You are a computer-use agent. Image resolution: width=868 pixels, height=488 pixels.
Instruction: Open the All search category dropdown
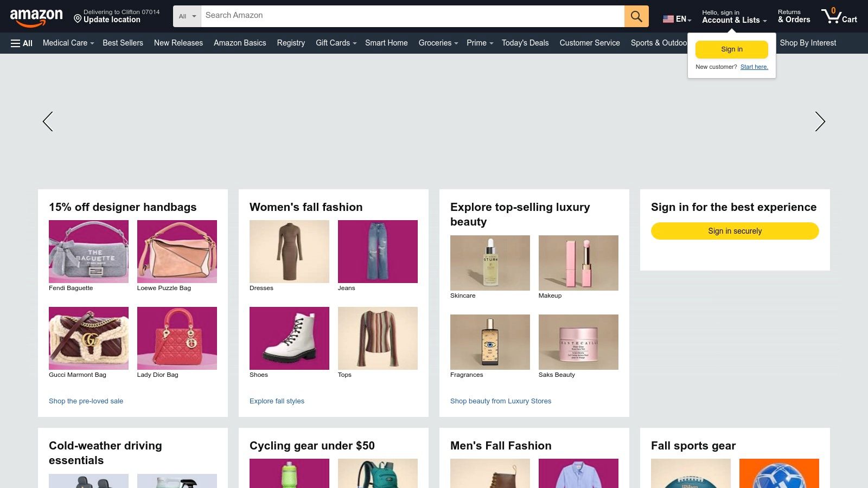click(187, 16)
